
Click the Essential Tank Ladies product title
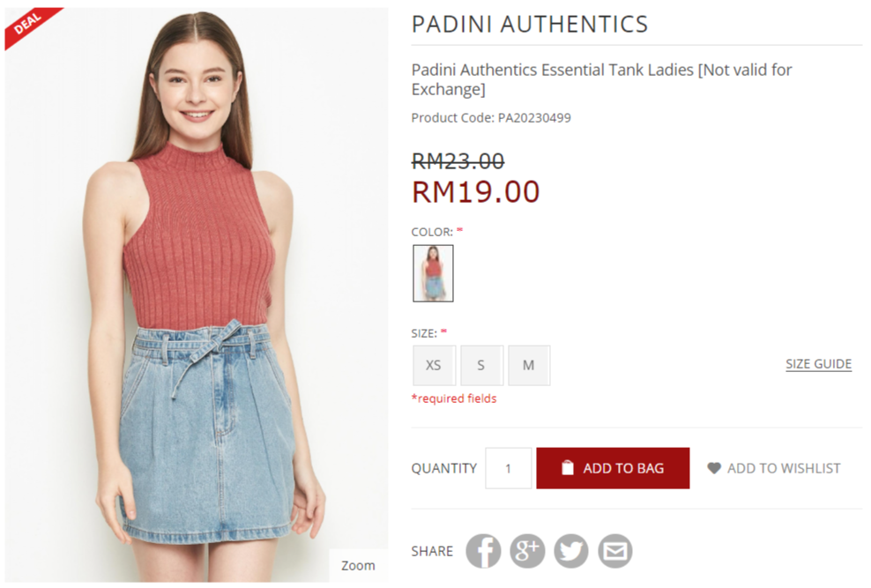601,79
